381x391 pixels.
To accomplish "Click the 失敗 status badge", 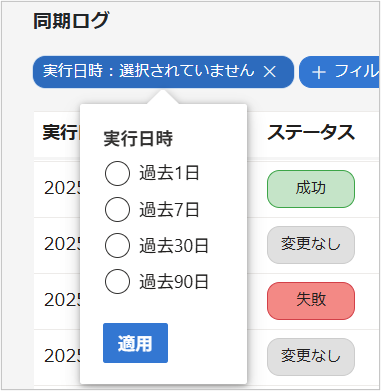I will pyautogui.click(x=311, y=300).
